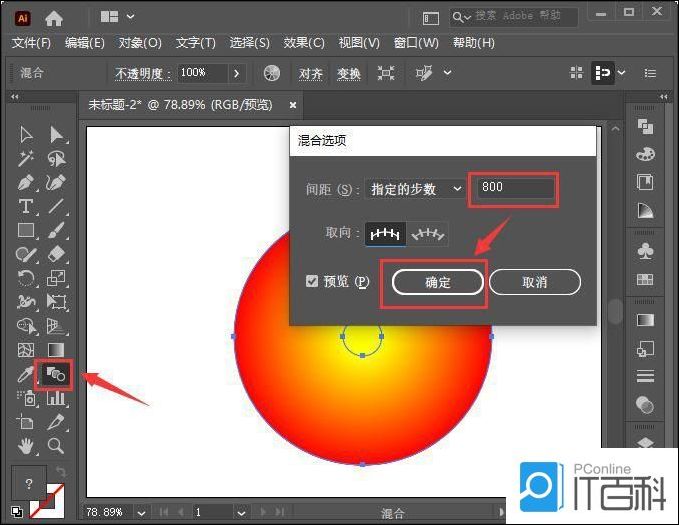This screenshot has width=679, height=525.
Task: Pick the Shape Builder tool
Action: coord(26,325)
